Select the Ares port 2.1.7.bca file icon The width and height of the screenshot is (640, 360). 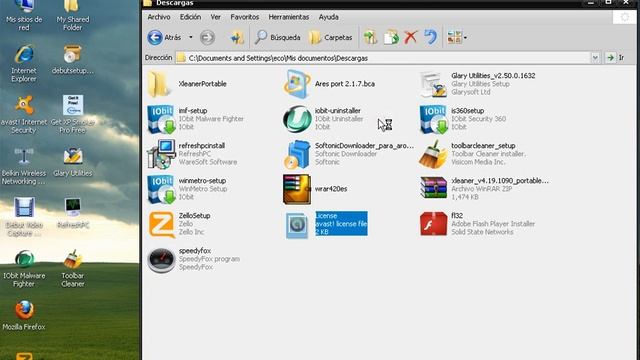pos(297,84)
